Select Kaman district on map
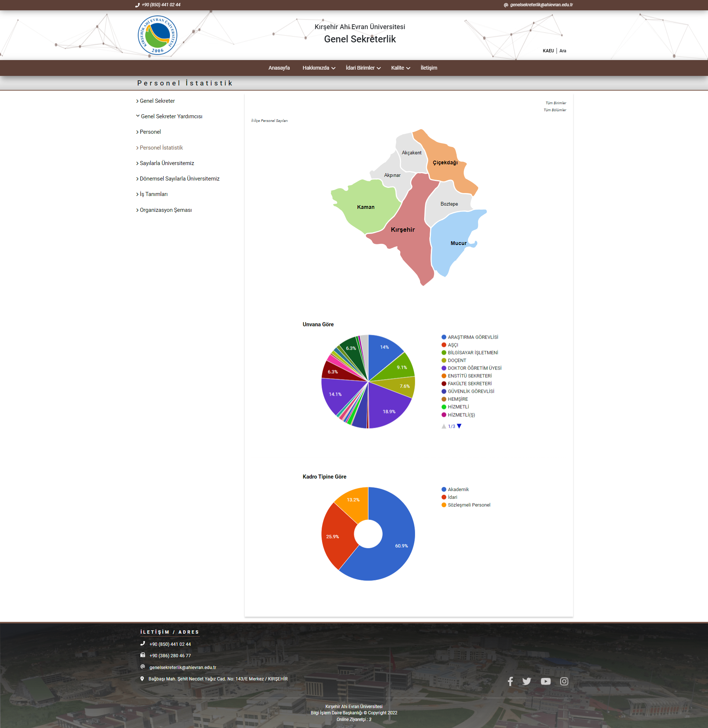The height and width of the screenshot is (728, 708). (x=366, y=207)
